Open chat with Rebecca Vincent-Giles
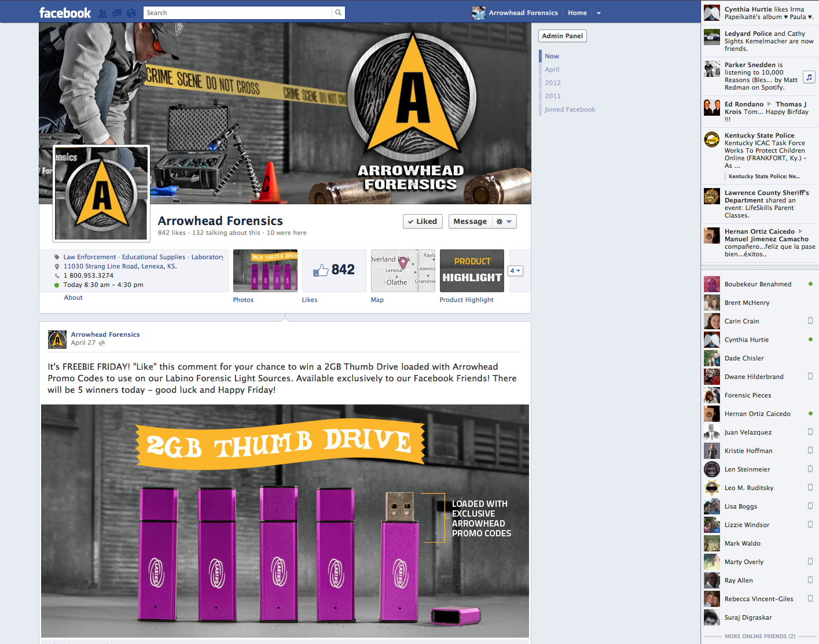Image resolution: width=819 pixels, height=644 pixels. 759,599
